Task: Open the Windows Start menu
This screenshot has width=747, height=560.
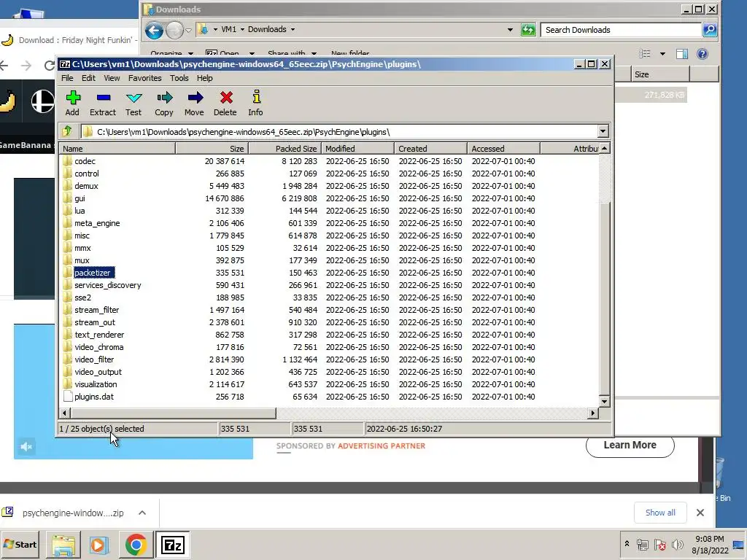Action: [20, 544]
